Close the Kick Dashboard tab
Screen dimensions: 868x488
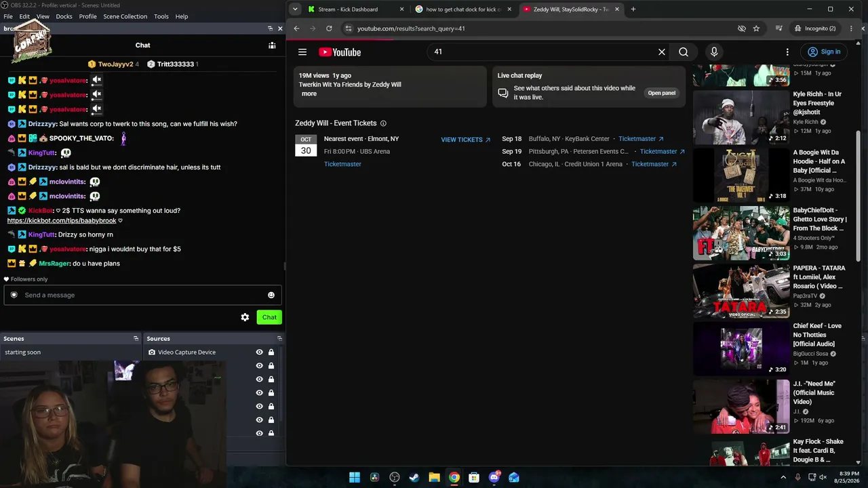point(402,9)
